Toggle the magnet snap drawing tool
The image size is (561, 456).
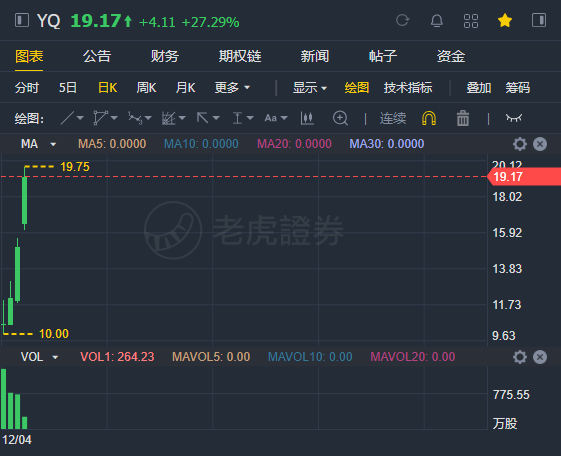pyautogui.click(x=429, y=118)
